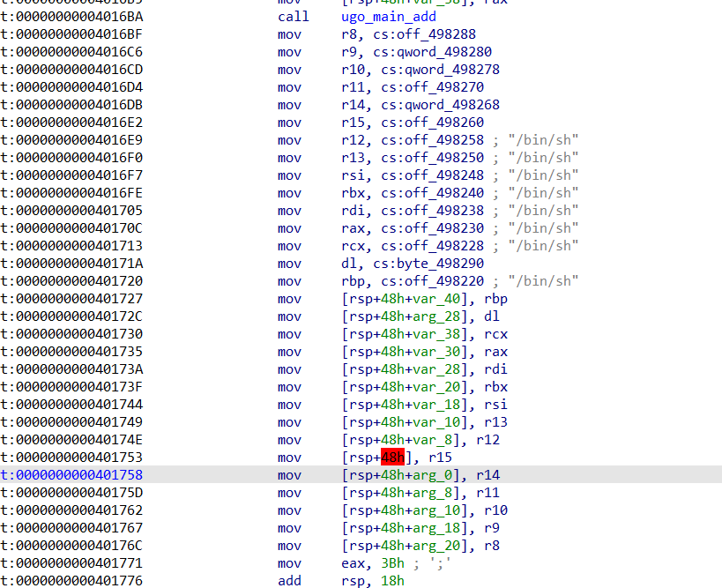
Task: Select the off_498288 operand reference
Action: click(x=440, y=34)
